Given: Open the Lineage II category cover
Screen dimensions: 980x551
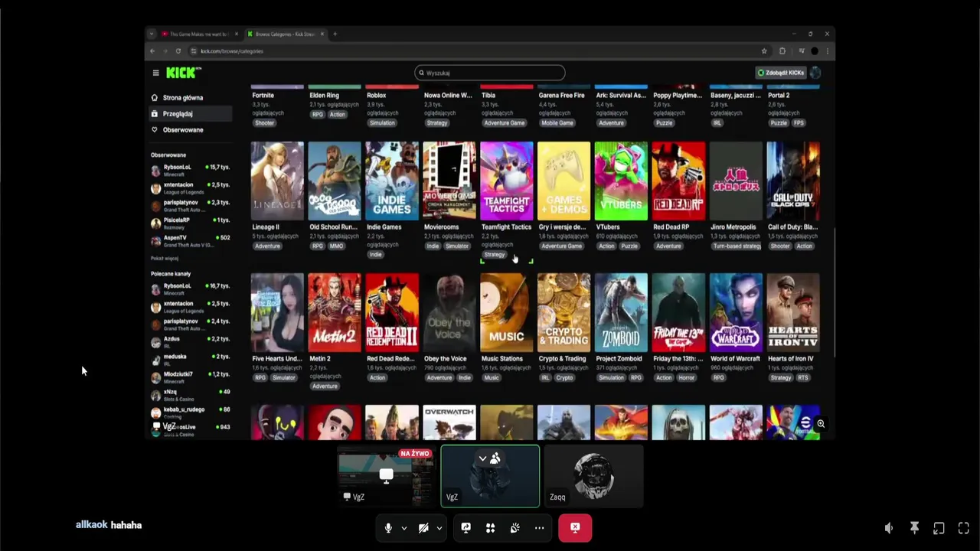Looking at the screenshot, I should tap(277, 181).
